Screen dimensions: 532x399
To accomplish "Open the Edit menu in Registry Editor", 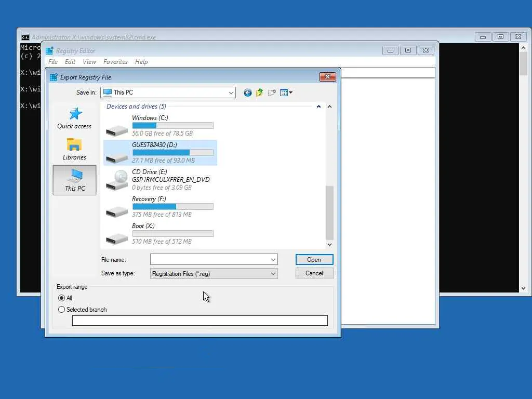I will (x=70, y=62).
